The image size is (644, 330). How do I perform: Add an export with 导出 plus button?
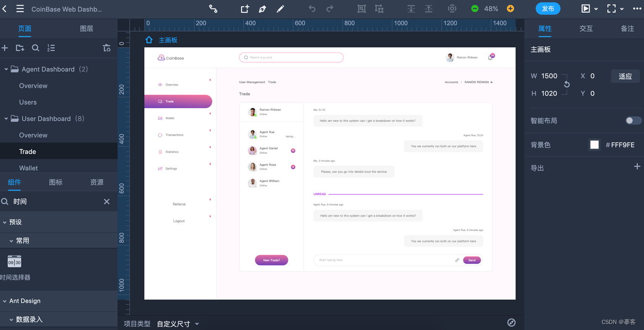point(637,167)
